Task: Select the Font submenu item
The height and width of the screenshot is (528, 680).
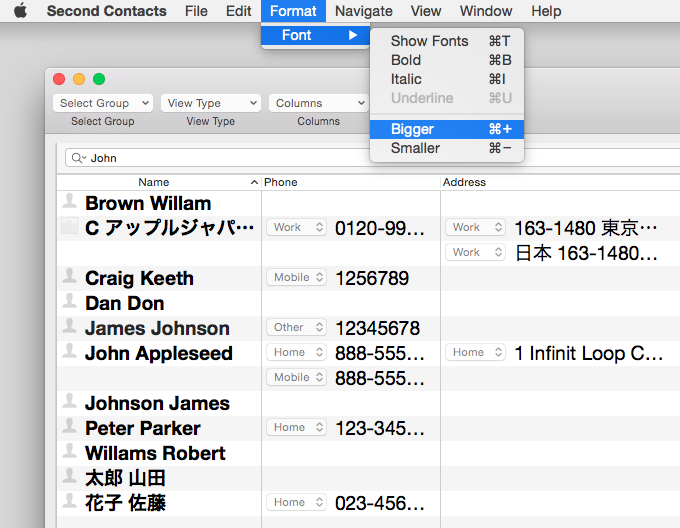Action: (315, 35)
